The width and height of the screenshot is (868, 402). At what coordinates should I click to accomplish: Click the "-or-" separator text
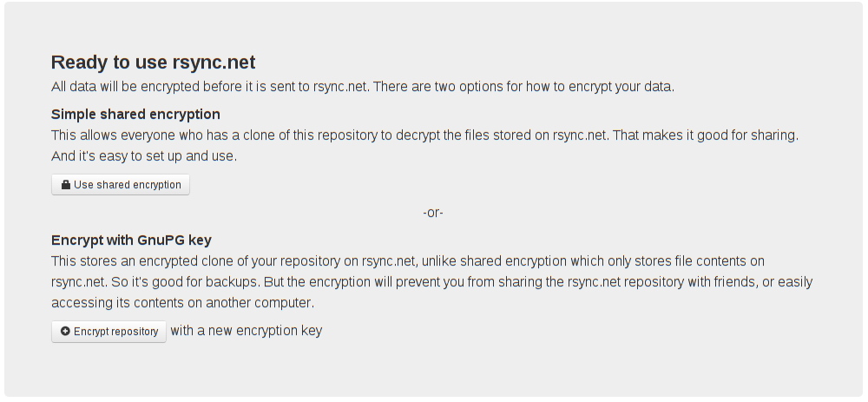point(433,213)
